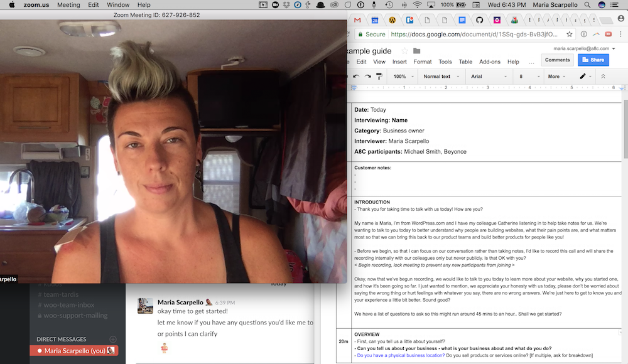The height and width of the screenshot is (364, 628).
Task: Switch to the Gmail tab in Chrome
Action: [x=357, y=20]
